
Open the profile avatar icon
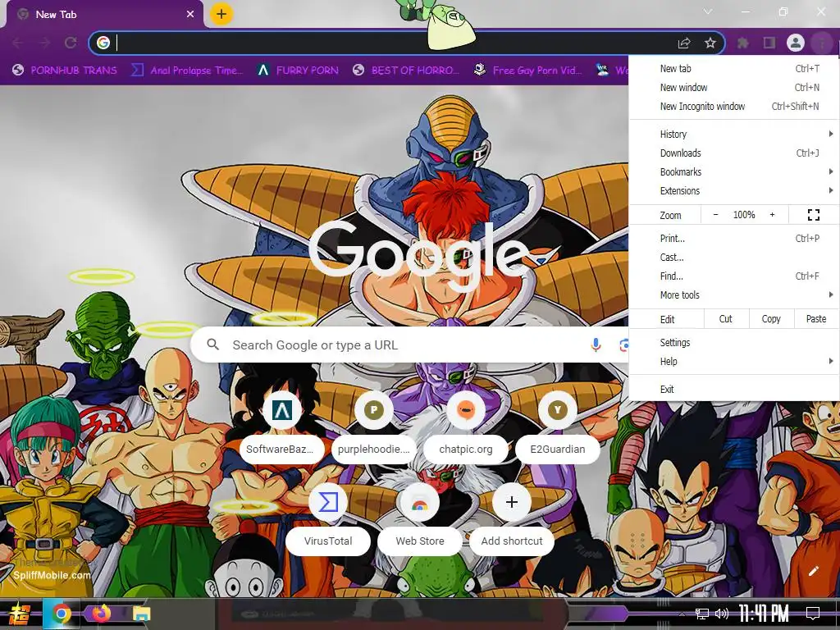click(x=796, y=43)
